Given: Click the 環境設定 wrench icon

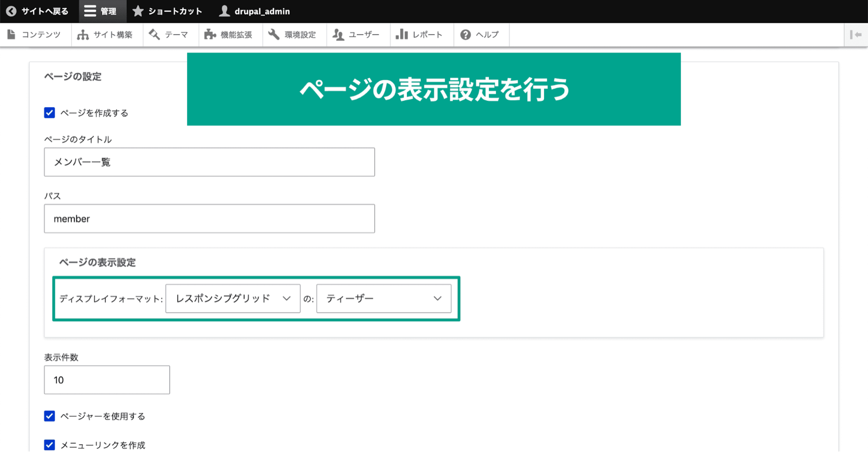Looking at the screenshot, I should pos(274,35).
